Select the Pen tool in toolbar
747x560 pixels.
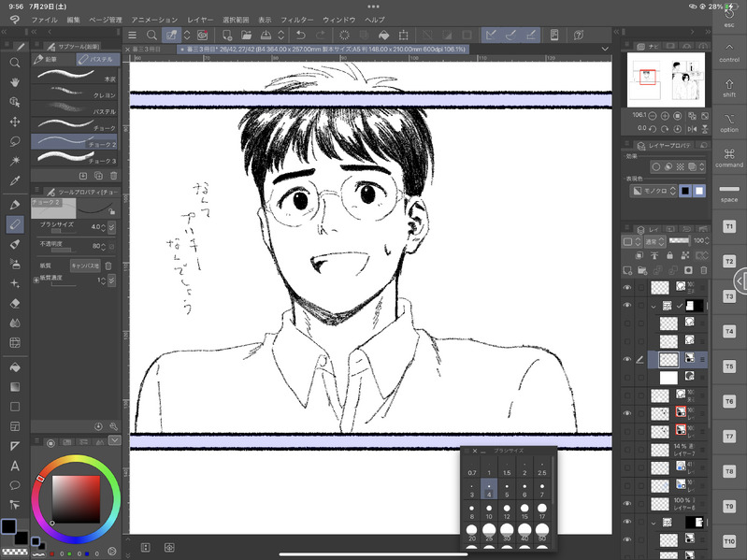(x=15, y=205)
